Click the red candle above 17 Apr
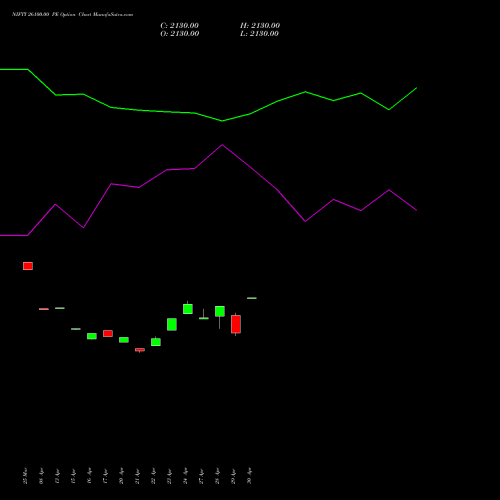500x500 pixels. (108, 333)
